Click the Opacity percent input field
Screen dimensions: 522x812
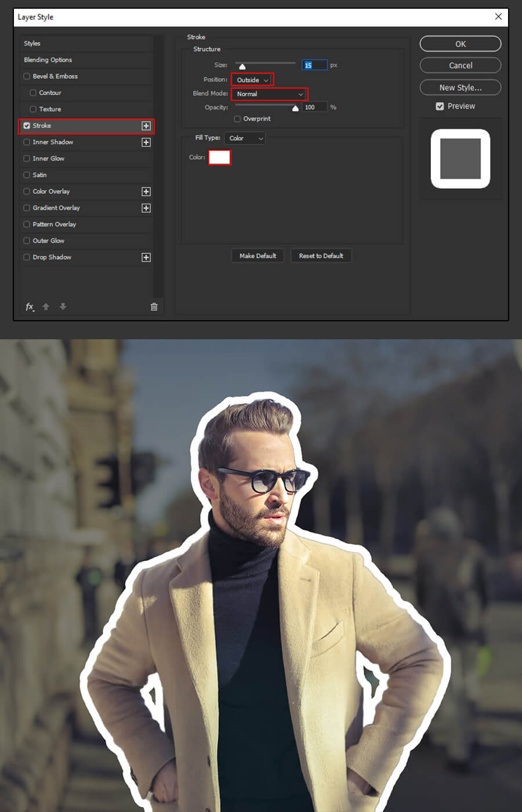pyautogui.click(x=314, y=107)
